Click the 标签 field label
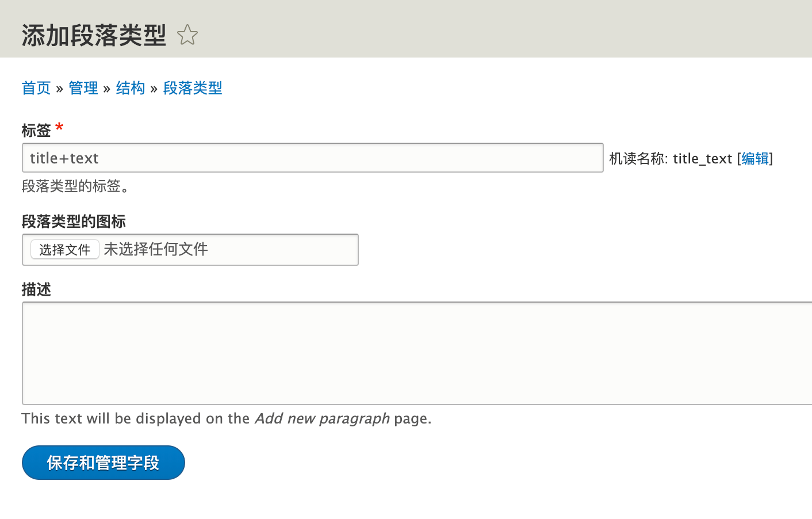 point(36,130)
